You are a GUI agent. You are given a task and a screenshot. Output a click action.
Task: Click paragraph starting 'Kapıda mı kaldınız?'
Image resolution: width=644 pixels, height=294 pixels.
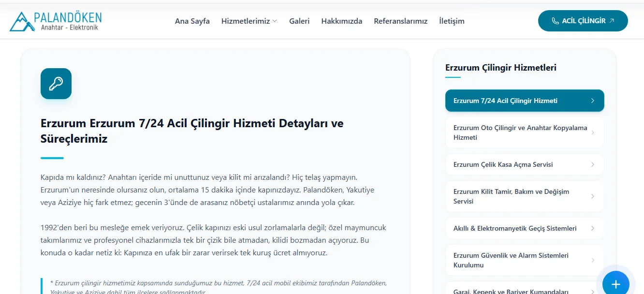pos(207,190)
